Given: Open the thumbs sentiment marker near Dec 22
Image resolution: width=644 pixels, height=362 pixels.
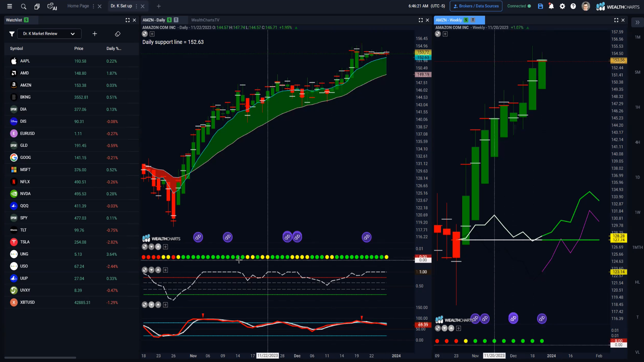Looking at the screenshot, I should [x=367, y=237].
